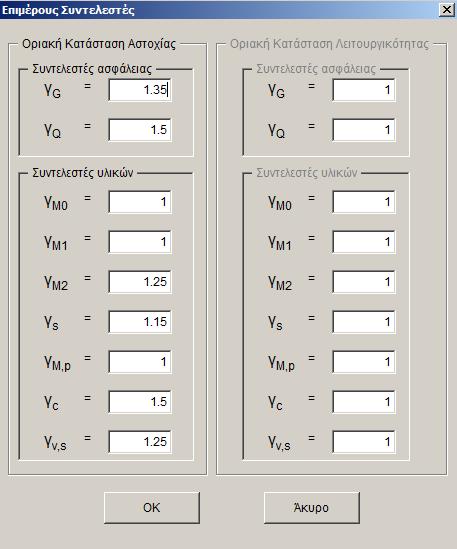Viewport: 457px width, 549px height.
Task: Click the Συντελεστές ασφάλειας label under Λειτουργικότητας
Action: coord(316,69)
